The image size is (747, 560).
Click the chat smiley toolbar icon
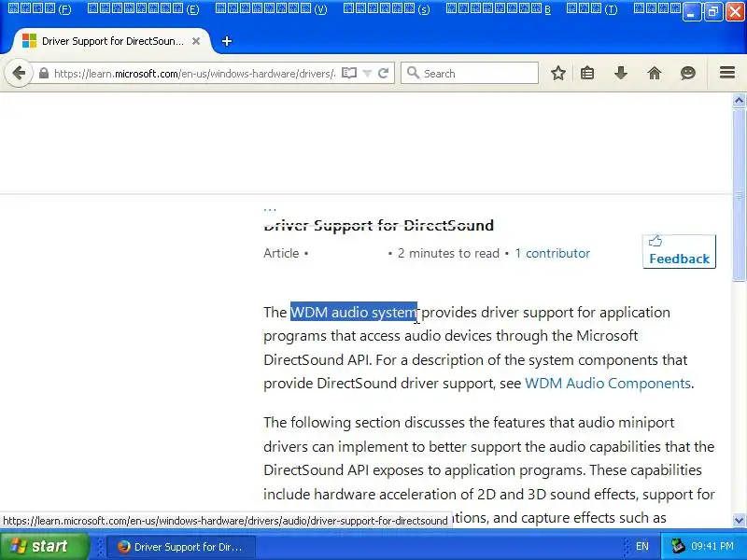(688, 73)
